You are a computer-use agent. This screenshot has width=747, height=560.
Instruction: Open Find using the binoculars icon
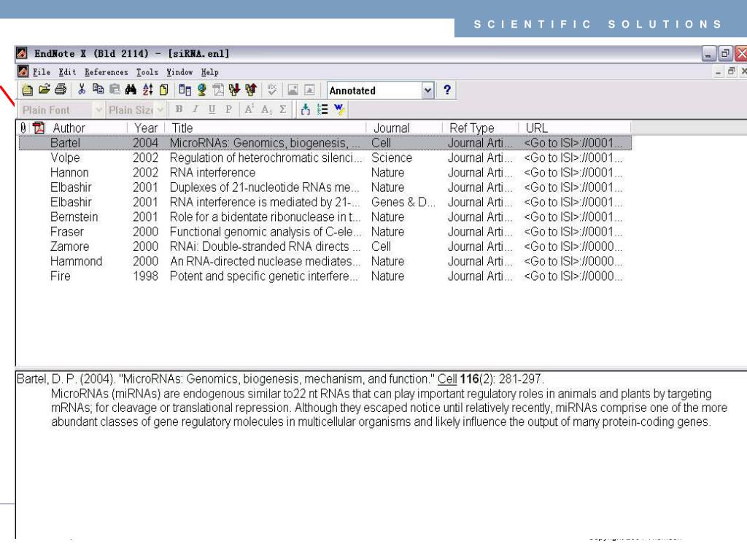tap(131, 89)
